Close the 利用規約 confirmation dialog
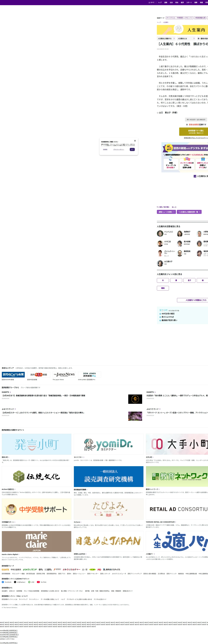This screenshot has width=208, height=644. click(135, 141)
